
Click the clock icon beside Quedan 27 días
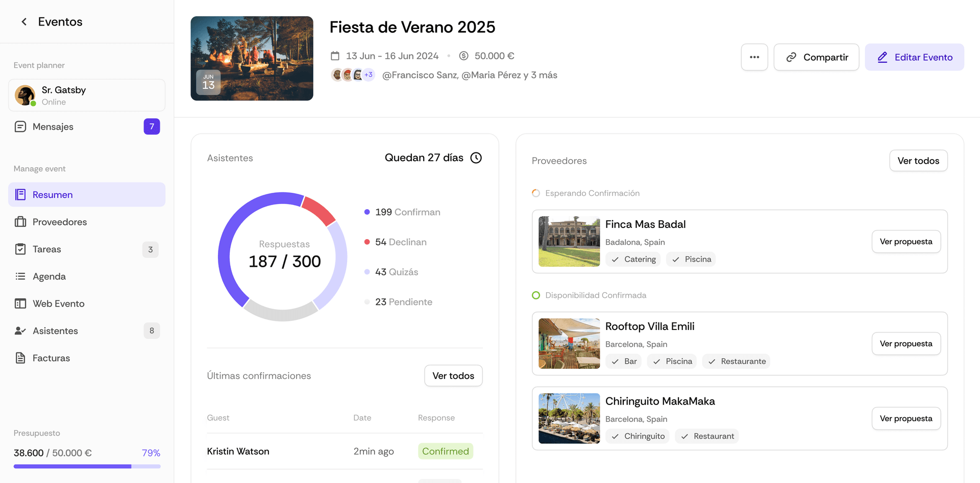(476, 158)
